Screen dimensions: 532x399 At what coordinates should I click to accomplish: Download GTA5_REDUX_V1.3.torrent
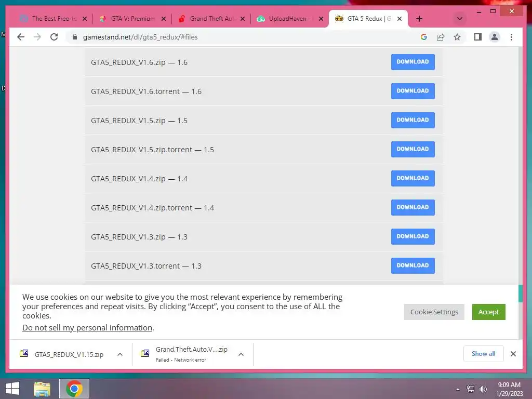(x=413, y=265)
